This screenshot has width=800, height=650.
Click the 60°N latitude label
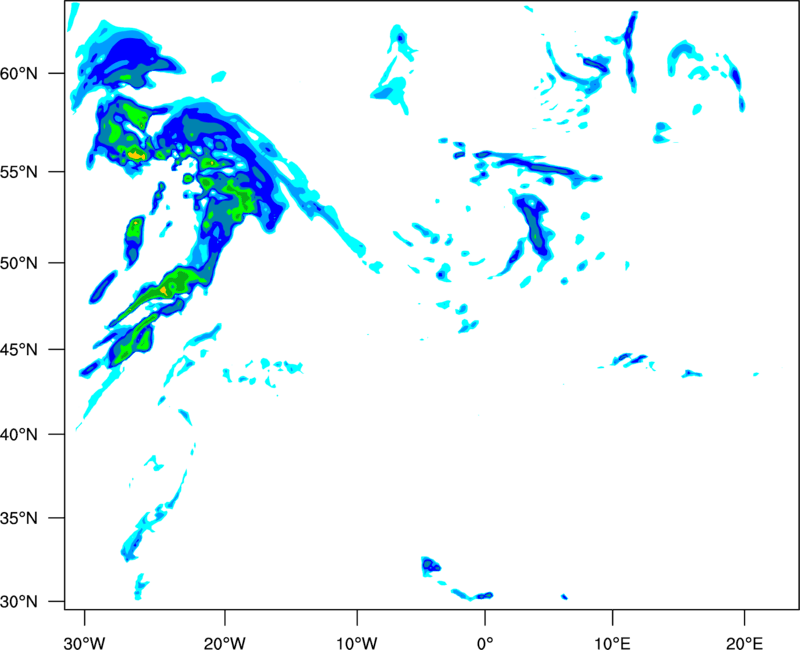tap(19, 74)
